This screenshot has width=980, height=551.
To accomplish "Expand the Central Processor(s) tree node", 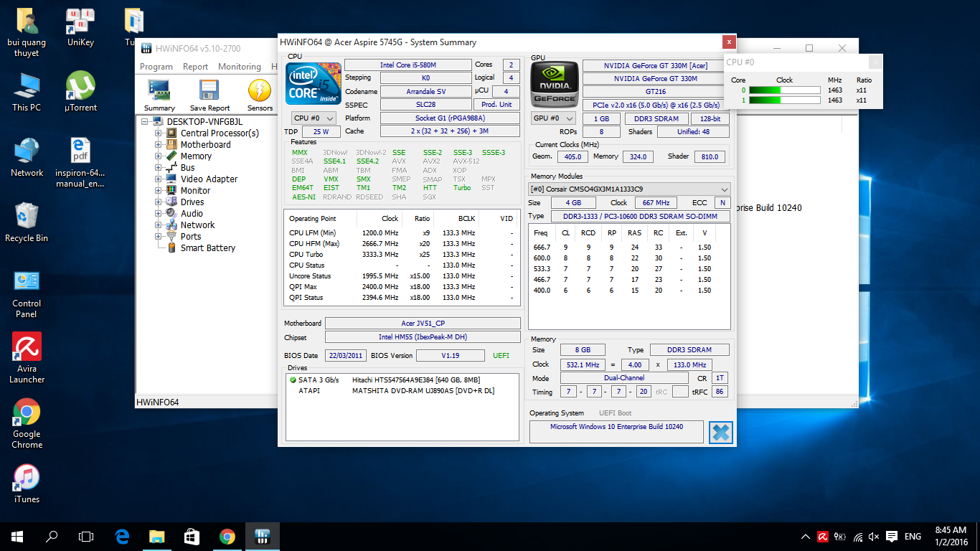I will click(159, 133).
